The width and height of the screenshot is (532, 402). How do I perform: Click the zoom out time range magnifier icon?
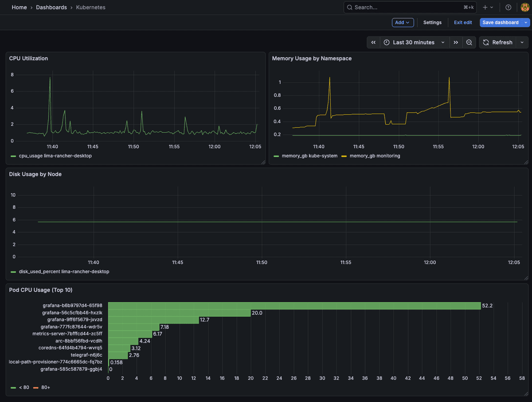469,42
